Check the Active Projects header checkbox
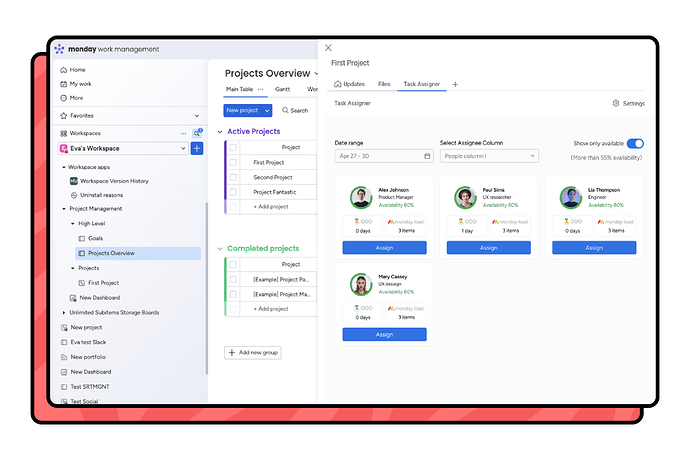690x460 pixels. click(233, 147)
